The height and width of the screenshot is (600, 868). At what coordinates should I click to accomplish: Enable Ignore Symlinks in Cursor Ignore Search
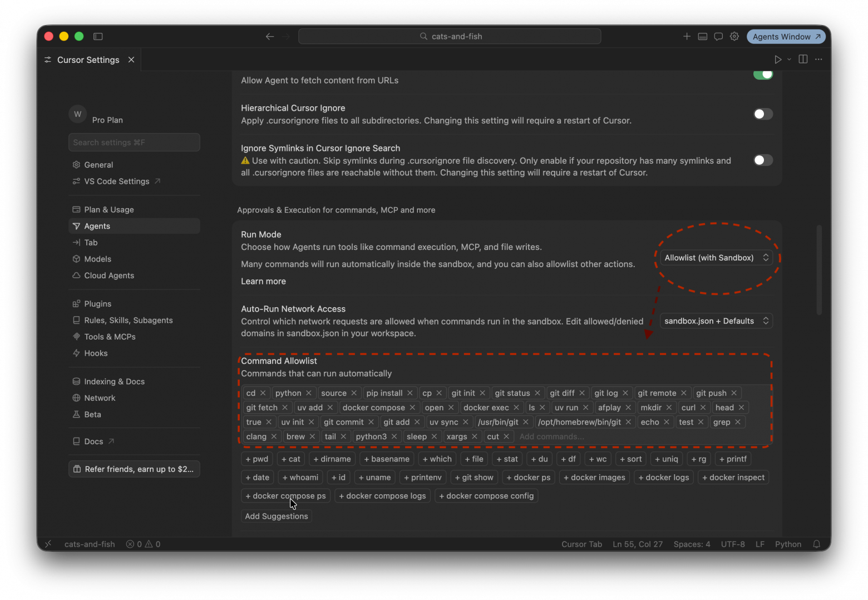pyautogui.click(x=763, y=160)
